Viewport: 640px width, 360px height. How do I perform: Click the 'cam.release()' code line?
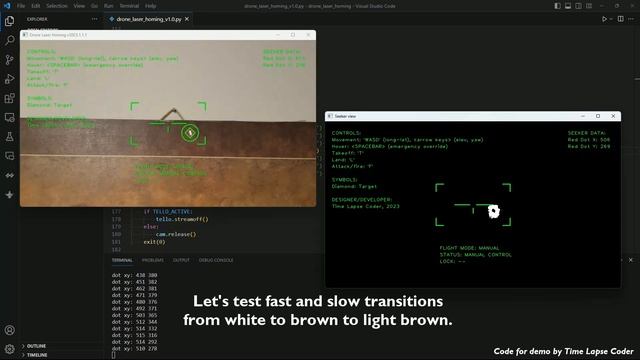click(x=176, y=234)
